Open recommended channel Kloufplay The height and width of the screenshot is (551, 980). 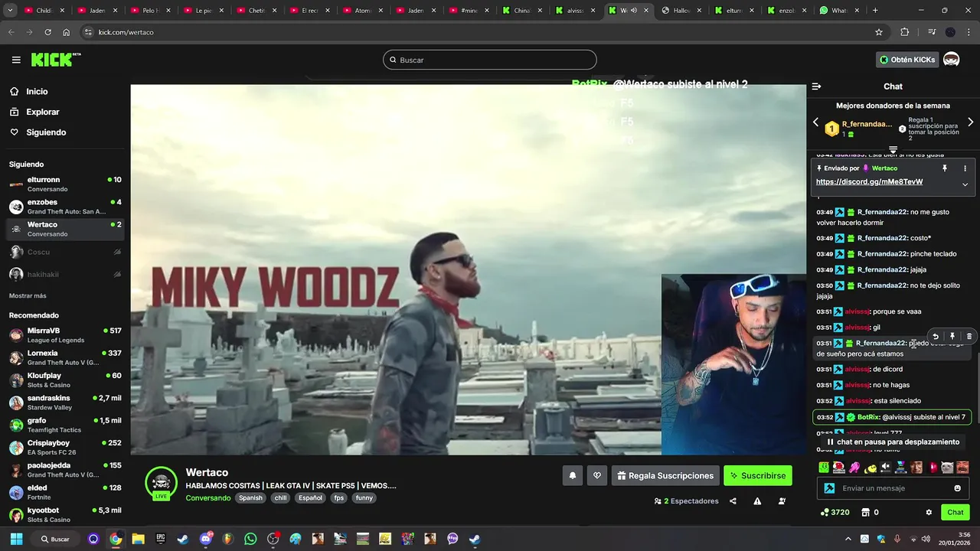(65, 380)
